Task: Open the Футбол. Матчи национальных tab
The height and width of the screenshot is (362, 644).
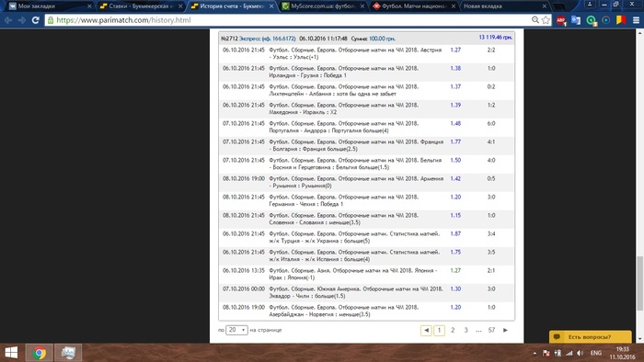Action: 413,6
